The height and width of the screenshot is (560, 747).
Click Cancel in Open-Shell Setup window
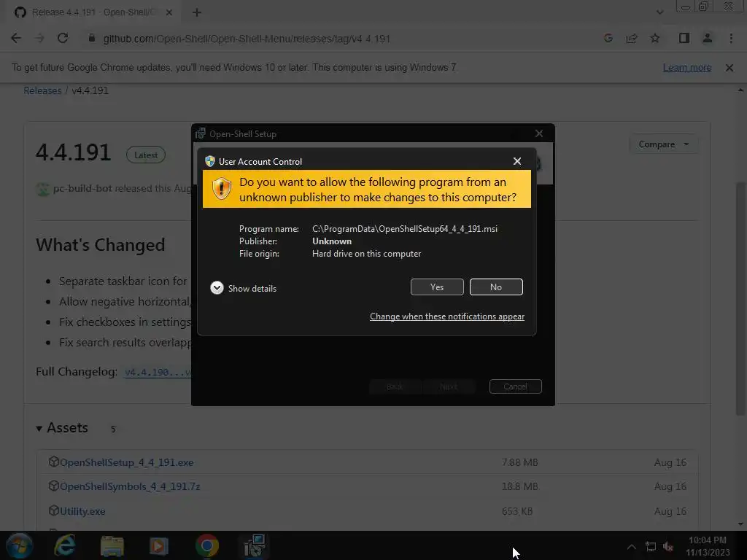(x=516, y=386)
